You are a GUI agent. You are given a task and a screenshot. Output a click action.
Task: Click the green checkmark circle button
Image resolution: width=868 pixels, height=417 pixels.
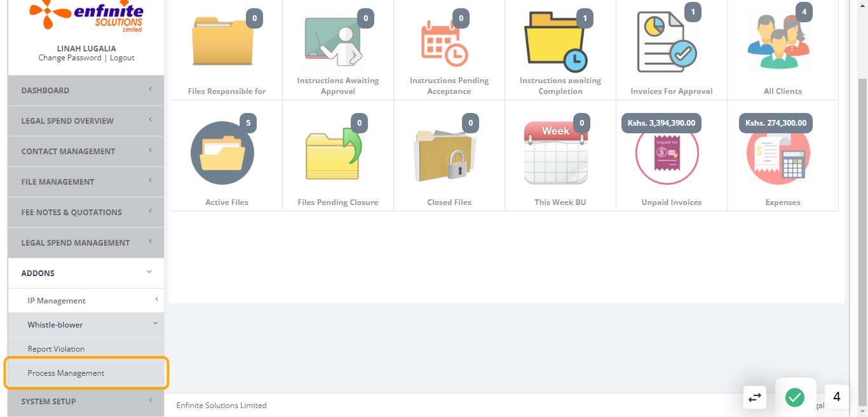click(795, 397)
